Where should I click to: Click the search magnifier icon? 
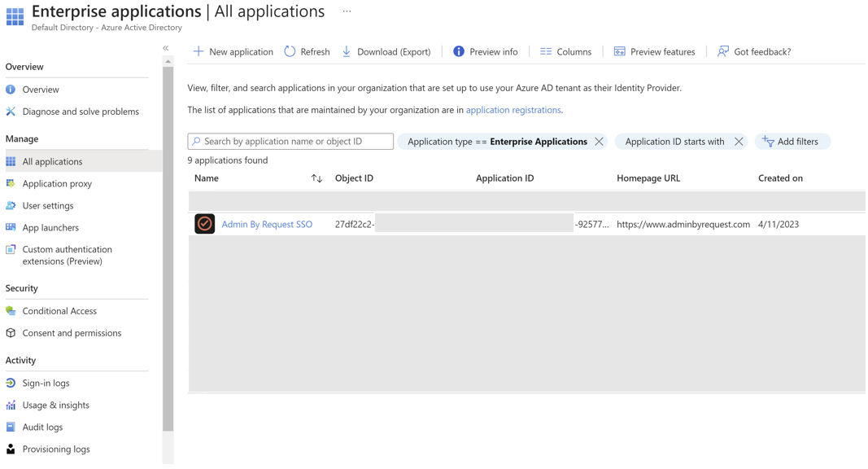(x=196, y=142)
